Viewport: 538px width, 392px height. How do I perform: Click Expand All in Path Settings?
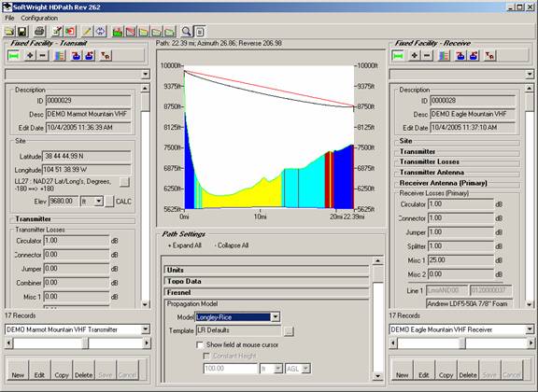click(185, 245)
